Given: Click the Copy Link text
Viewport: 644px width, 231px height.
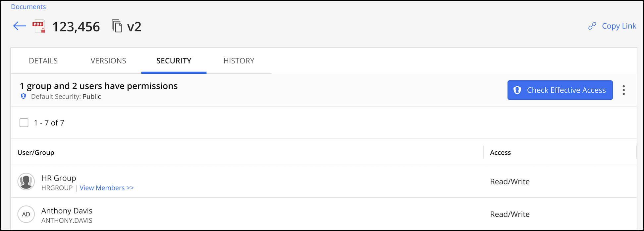Looking at the screenshot, I should point(619,26).
